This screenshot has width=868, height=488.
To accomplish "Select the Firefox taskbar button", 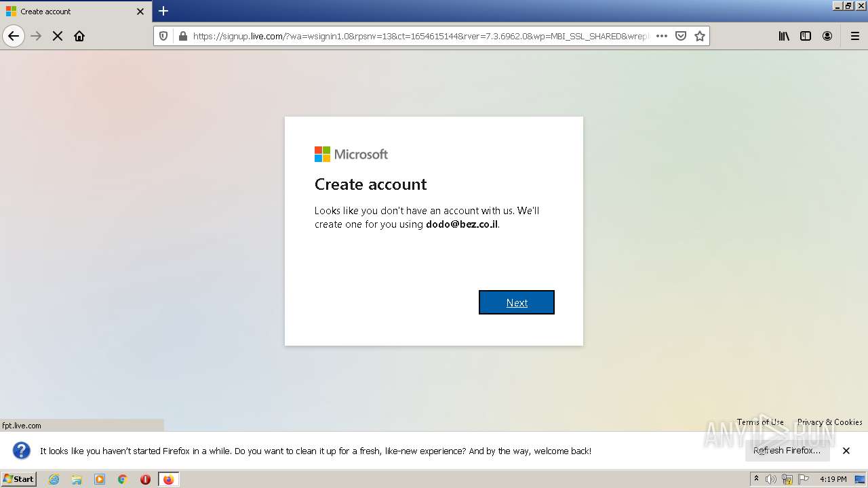I will click(x=169, y=479).
